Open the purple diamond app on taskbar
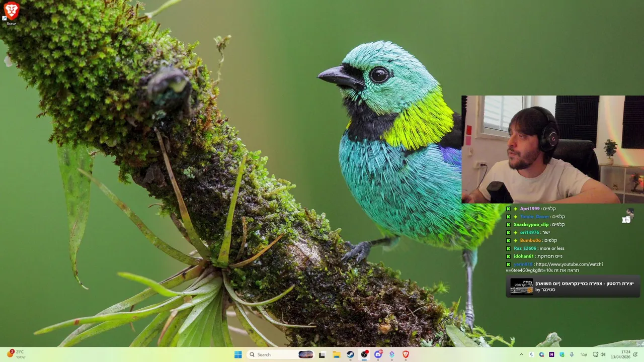 (392, 354)
